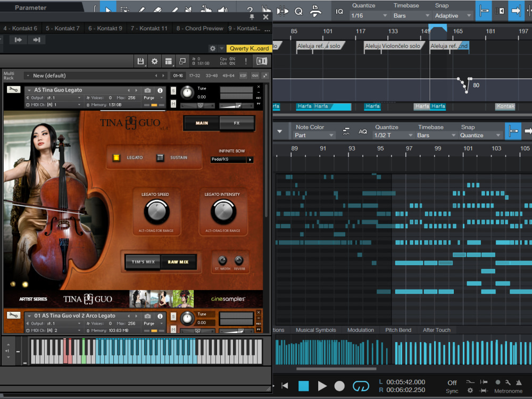Toggle snap button in arrange toolbar

coord(484,11)
